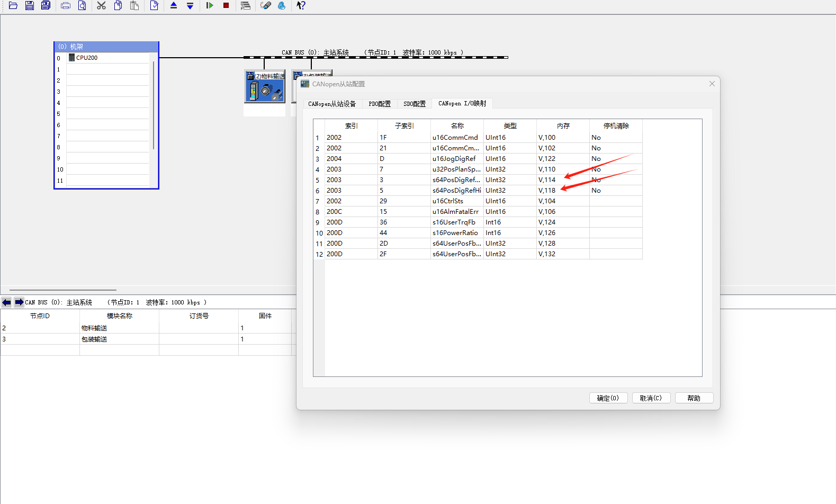Click the Print icon
The width and height of the screenshot is (836, 504).
coord(66,5)
